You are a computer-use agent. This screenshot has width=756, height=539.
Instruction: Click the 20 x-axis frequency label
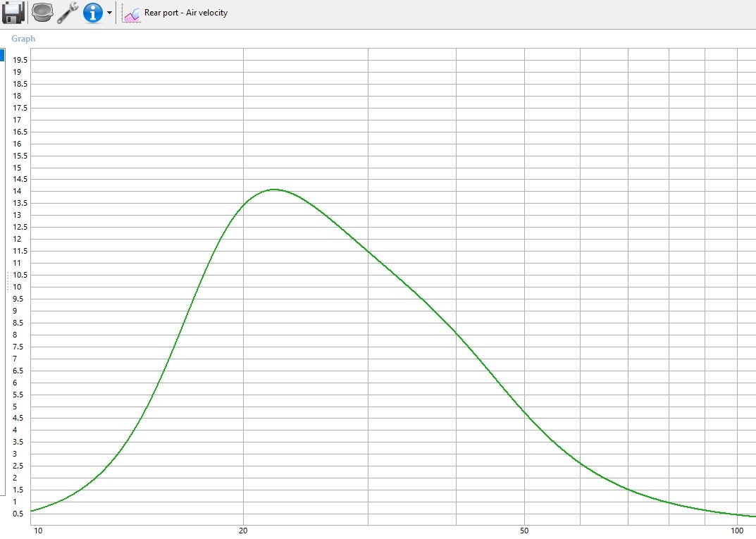coord(243,531)
